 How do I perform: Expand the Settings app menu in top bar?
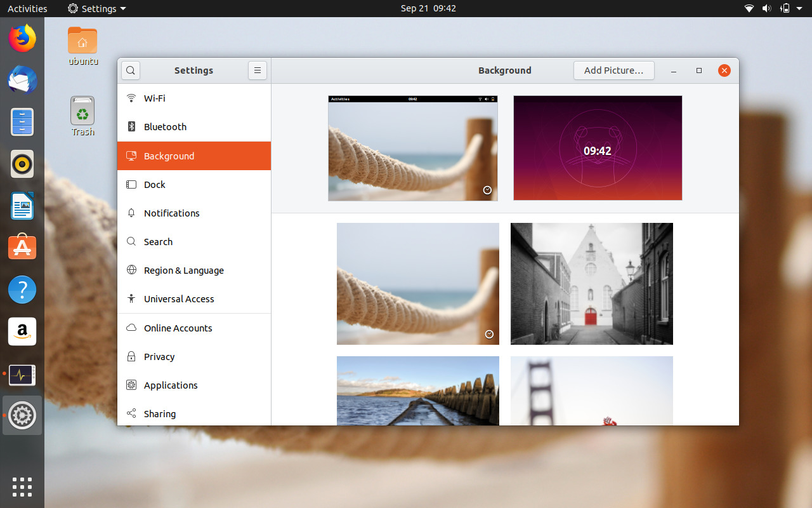pos(97,8)
